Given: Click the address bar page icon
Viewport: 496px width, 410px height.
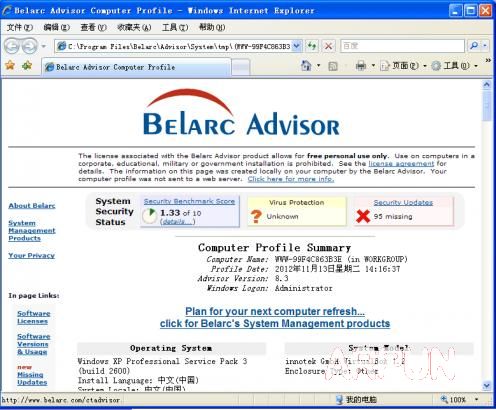Looking at the screenshot, I should click(62, 46).
